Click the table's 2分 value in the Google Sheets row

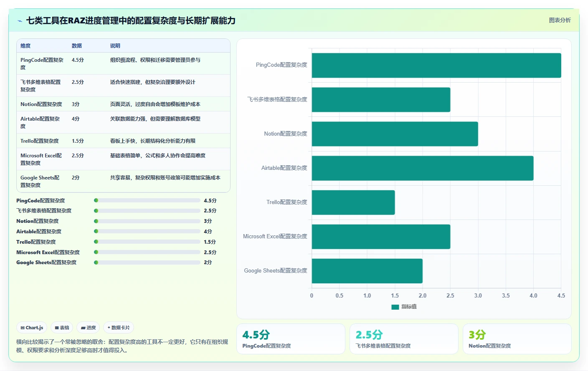coord(76,178)
